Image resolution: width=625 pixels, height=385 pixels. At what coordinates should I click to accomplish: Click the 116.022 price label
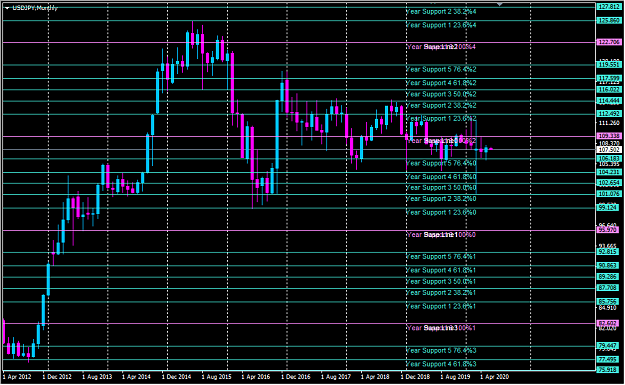(609, 90)
